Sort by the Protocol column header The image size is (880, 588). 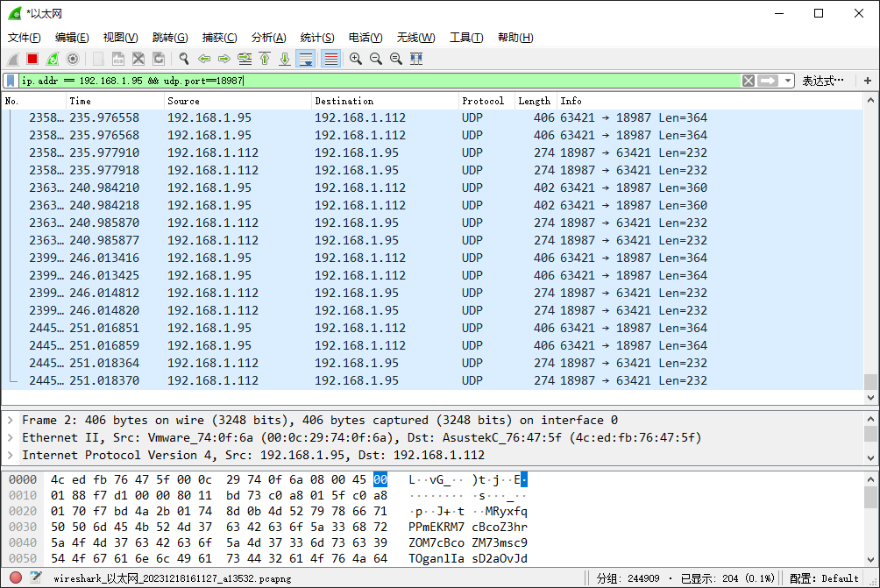pyautogui.click(x=486, y=101)
